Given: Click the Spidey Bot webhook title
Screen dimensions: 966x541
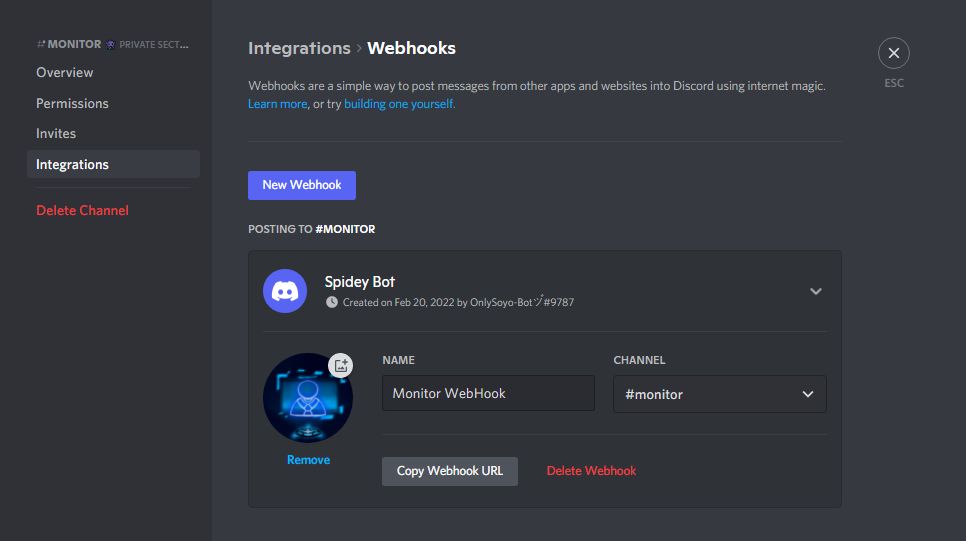Looking at the screenshot, I should [360, 282].
